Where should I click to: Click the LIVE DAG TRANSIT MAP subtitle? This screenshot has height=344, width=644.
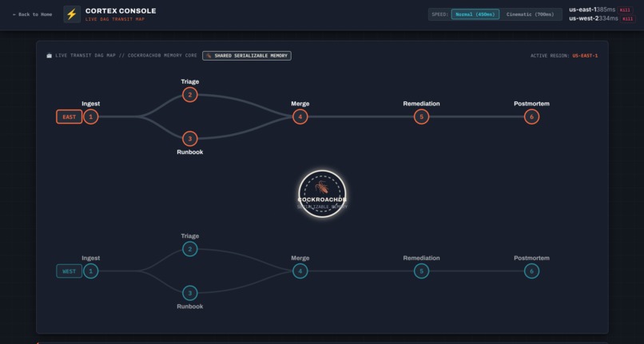[115, 19]
